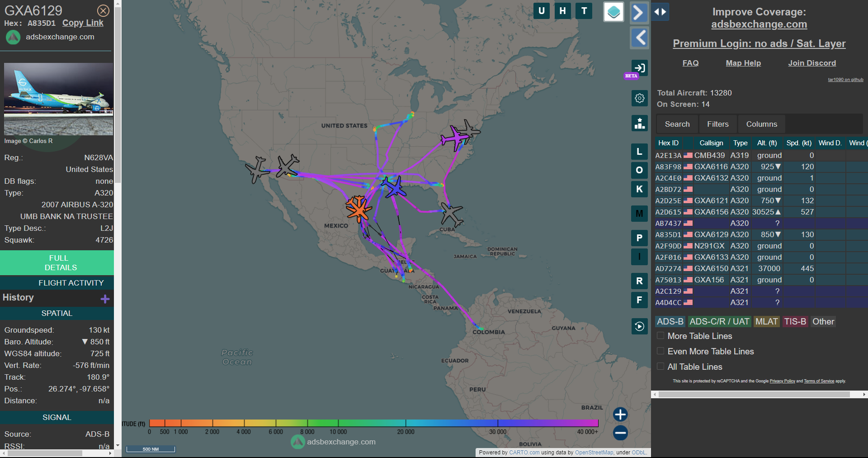Click the T toggle button on map
The image size is (868, 458).
pos(584,11)
